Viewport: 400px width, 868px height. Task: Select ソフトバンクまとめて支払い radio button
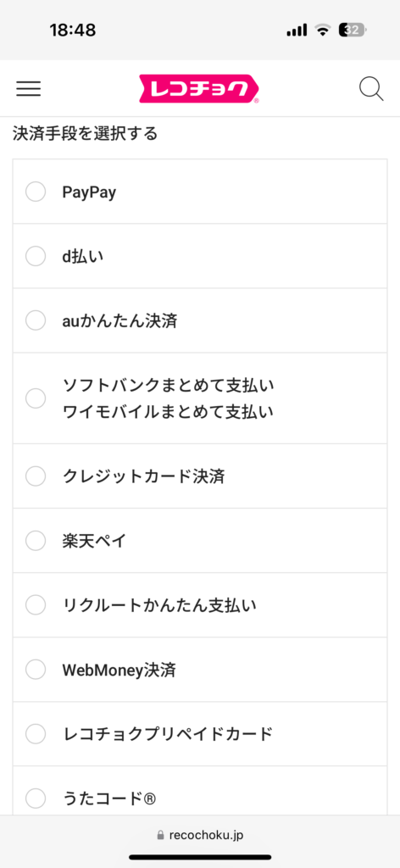pyautogui.click(x=36, y=398)
